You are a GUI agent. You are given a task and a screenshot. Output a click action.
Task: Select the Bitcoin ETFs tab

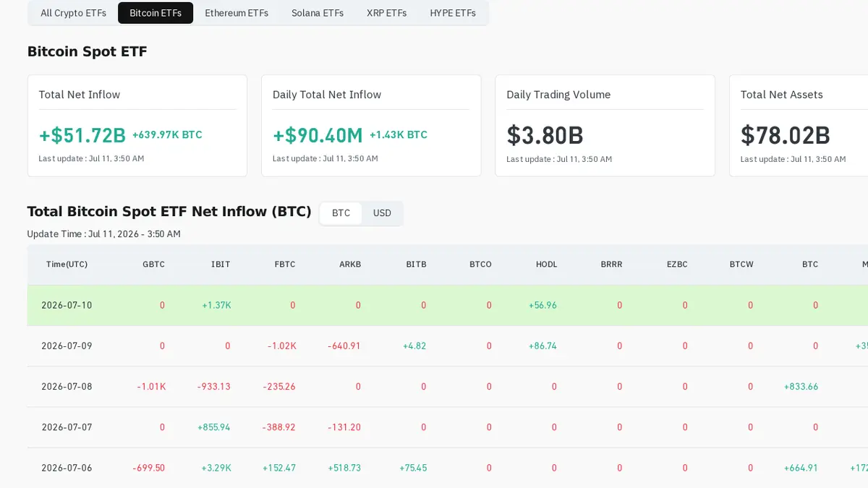tap(156, 13)
